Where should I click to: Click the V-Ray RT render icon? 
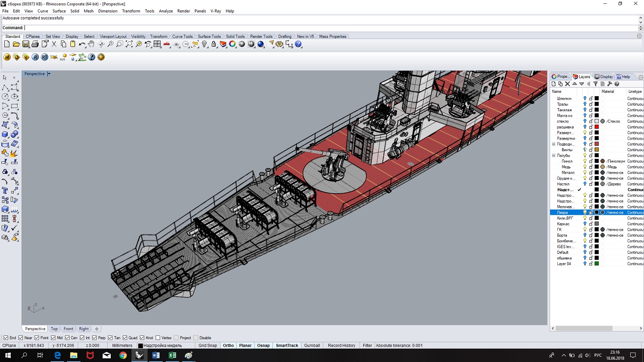[45, 57]
